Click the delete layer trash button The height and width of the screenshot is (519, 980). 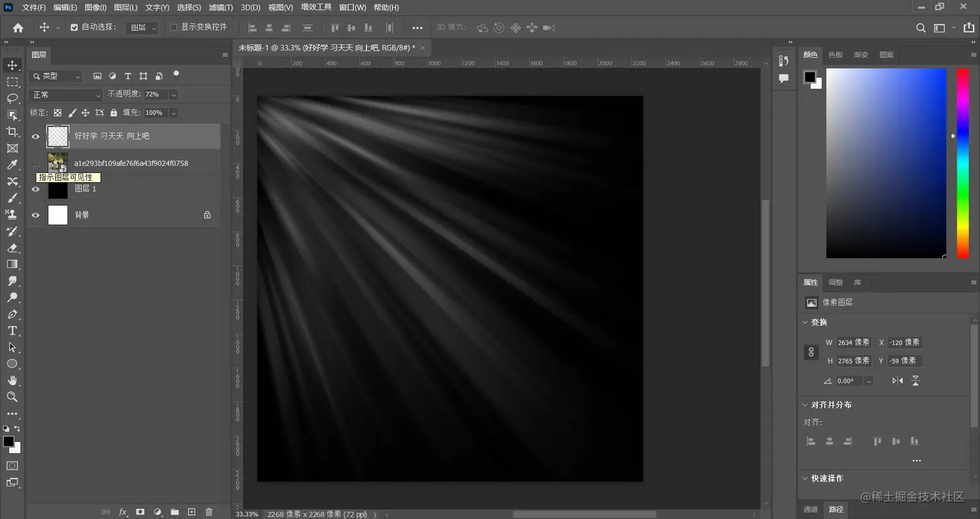tap(209, 512)
